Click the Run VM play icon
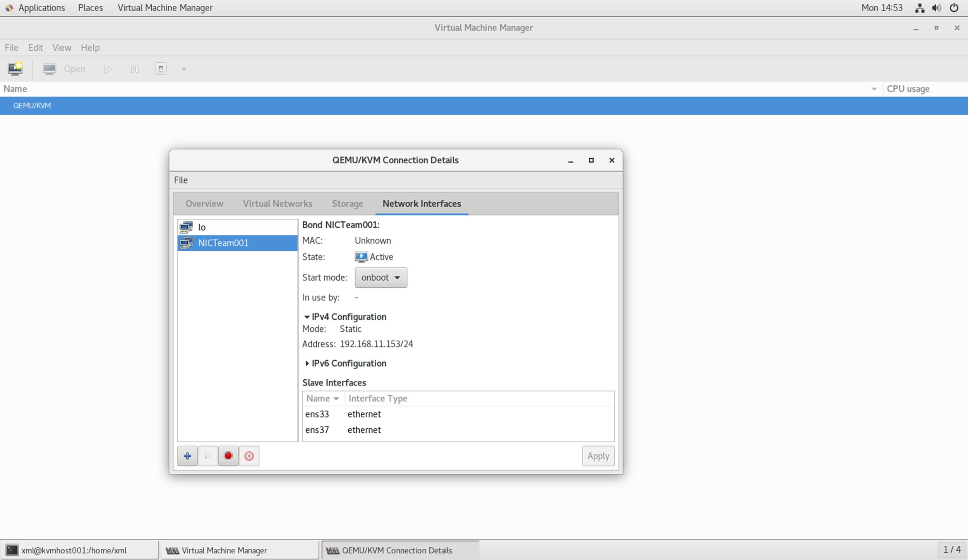 (x=108, y=69)
